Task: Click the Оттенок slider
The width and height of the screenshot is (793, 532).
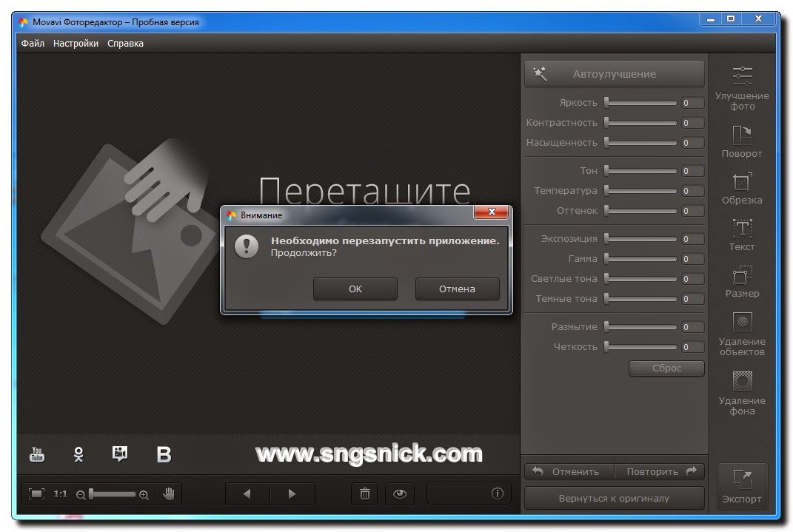Action: 640,211
